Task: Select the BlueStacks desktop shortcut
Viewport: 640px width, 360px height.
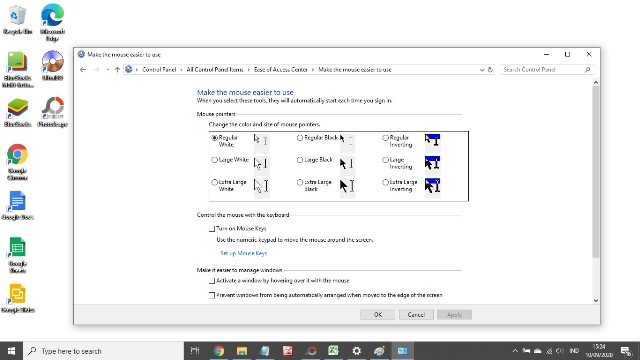Action: coord(17,112)
